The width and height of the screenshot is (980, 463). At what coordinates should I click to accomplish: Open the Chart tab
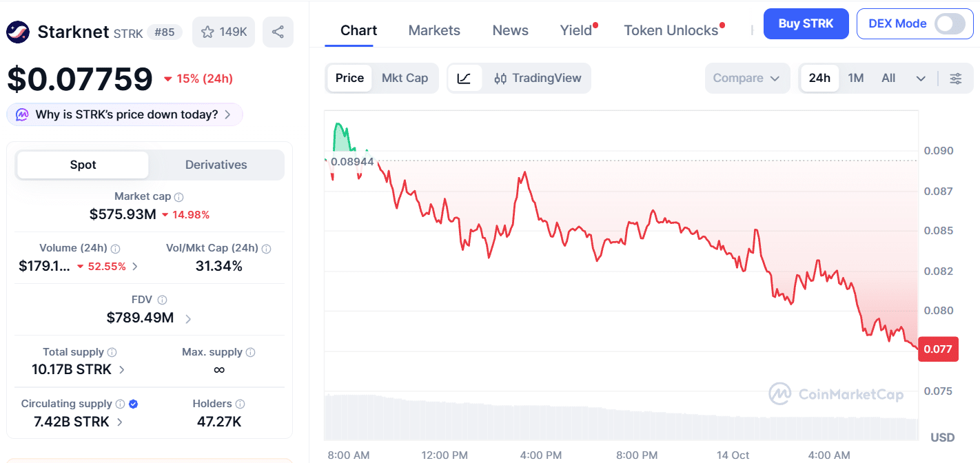(359, 30)
